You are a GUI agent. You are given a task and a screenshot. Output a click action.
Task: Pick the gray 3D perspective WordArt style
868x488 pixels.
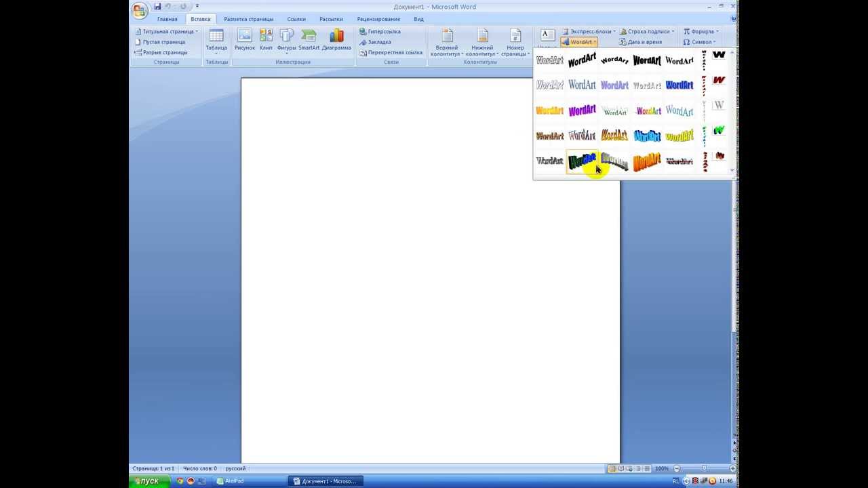(614, 161)
